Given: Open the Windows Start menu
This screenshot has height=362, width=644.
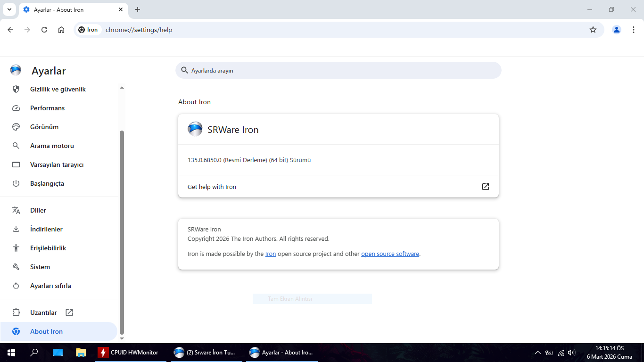Looking at the screenshot, I should [x=11, y=353].
